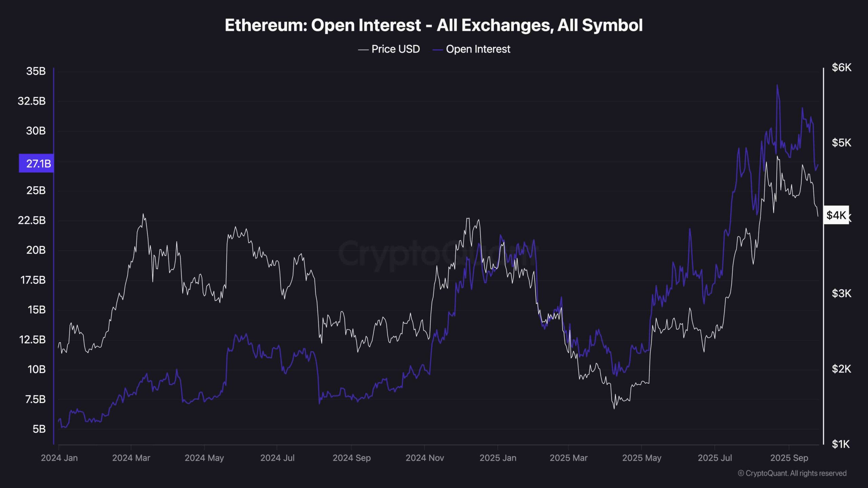
Task: Click the 2025 Jan date label
Action: point(498,458)
